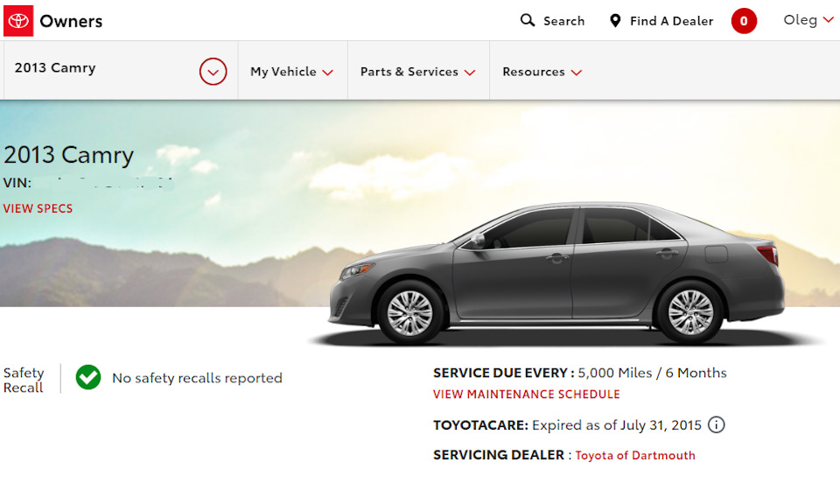840x504 pixels.
Task: Open search via magnifying glass icon
Action: coord(527,20)
